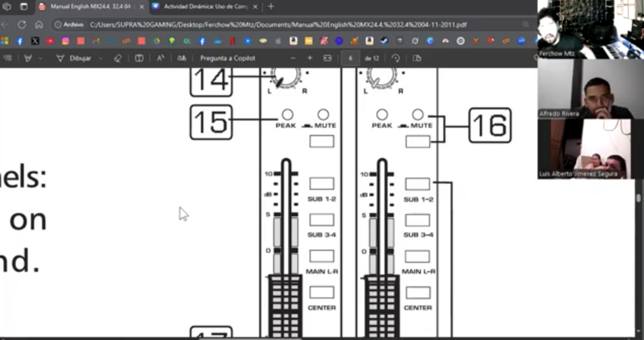Select the Manual English MX24.4 tab
The image size is (644, 340).
point(92,6)
